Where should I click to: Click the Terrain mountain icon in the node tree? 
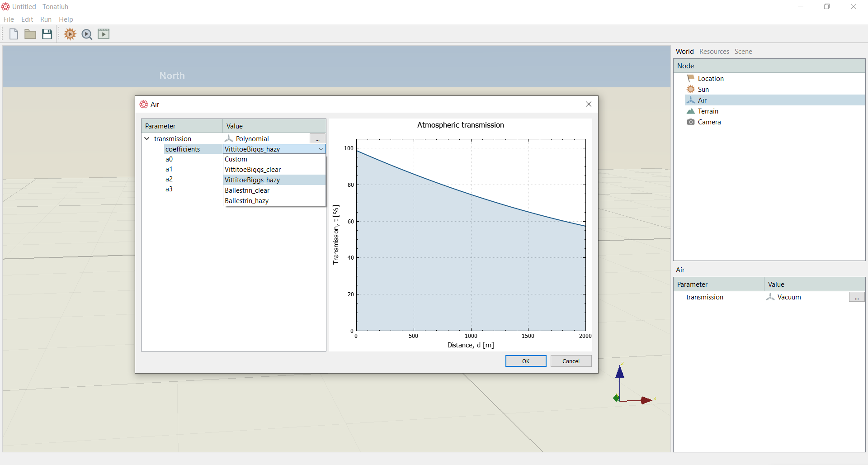point(690,111)
